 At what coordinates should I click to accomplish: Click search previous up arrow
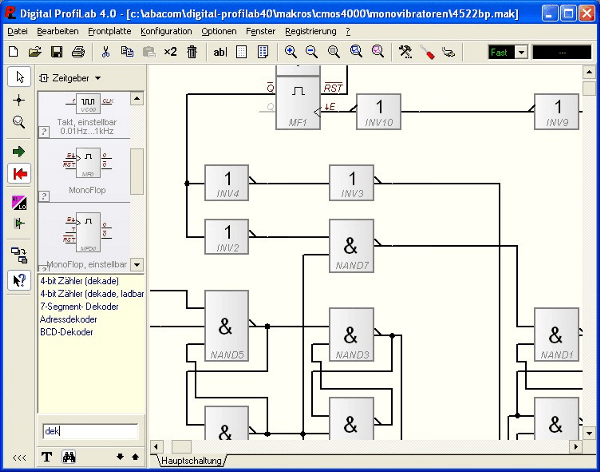click(x=135, y=457)
